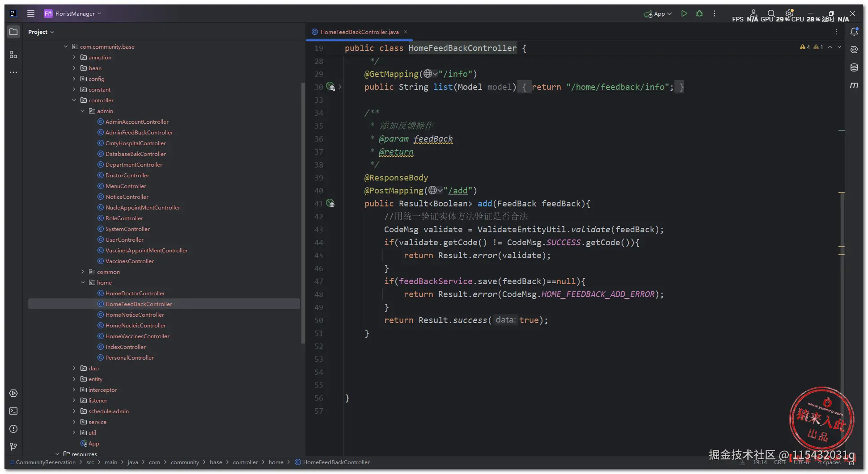The width and height of the screenshot is (868, 474).
Task: Open the Structure tool window icon
Action: (x=13, y=55)
